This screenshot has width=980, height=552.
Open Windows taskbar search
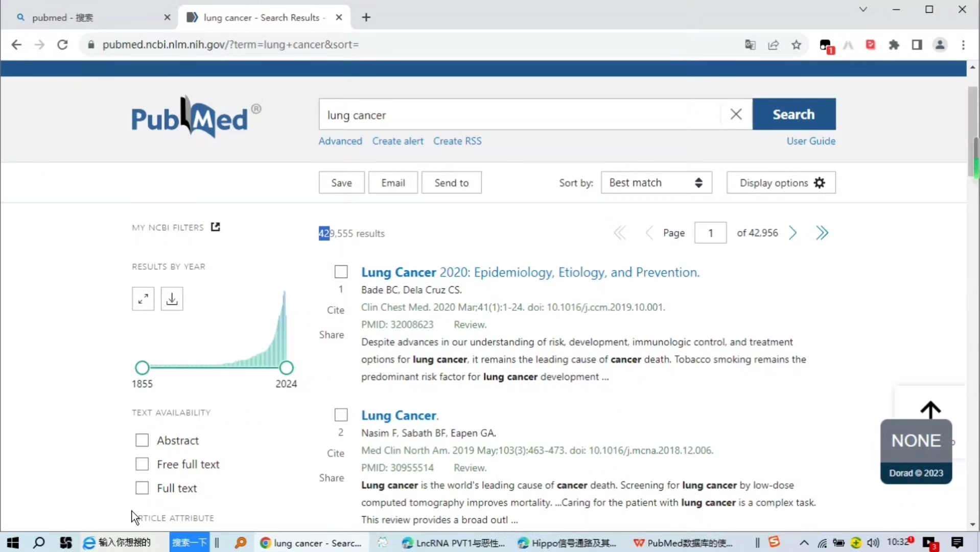click(x=39, y=542)
